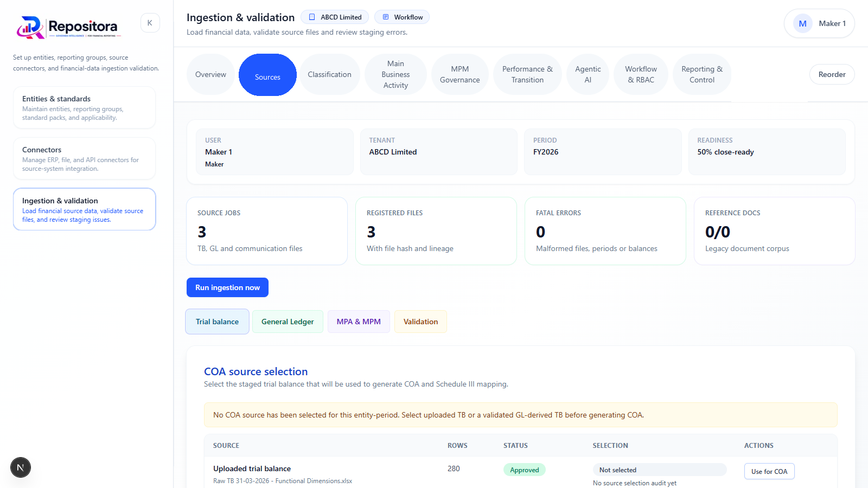Open the Agentic AI tab

click(588, 74)
